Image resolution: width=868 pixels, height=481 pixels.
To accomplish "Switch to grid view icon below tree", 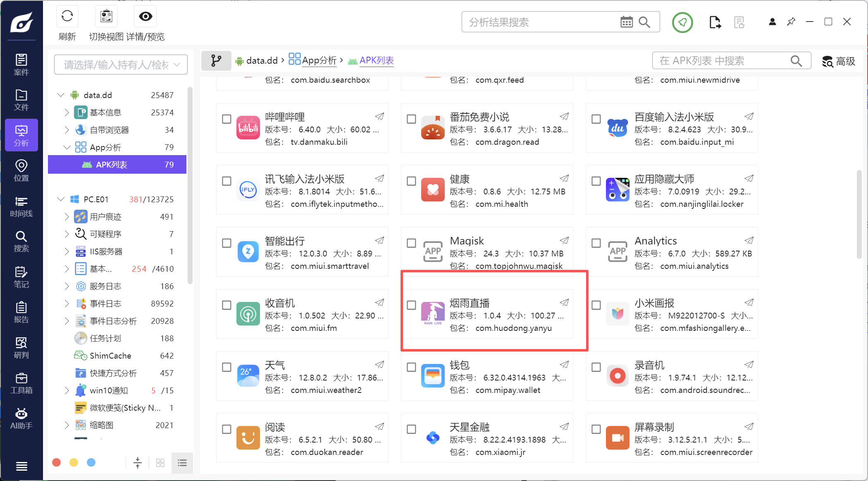I will 160,462.
